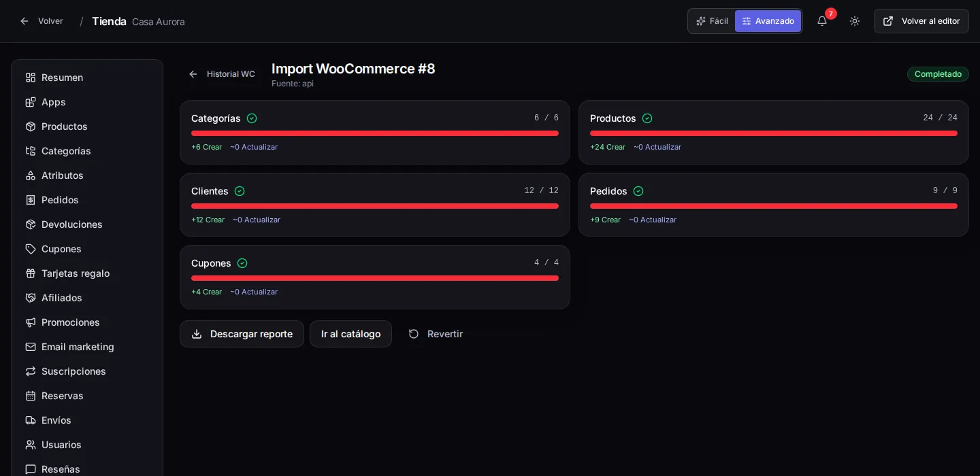Open notifications bell with 7 badge
Viewport: 980px width, 476px height.
point(822,21)
